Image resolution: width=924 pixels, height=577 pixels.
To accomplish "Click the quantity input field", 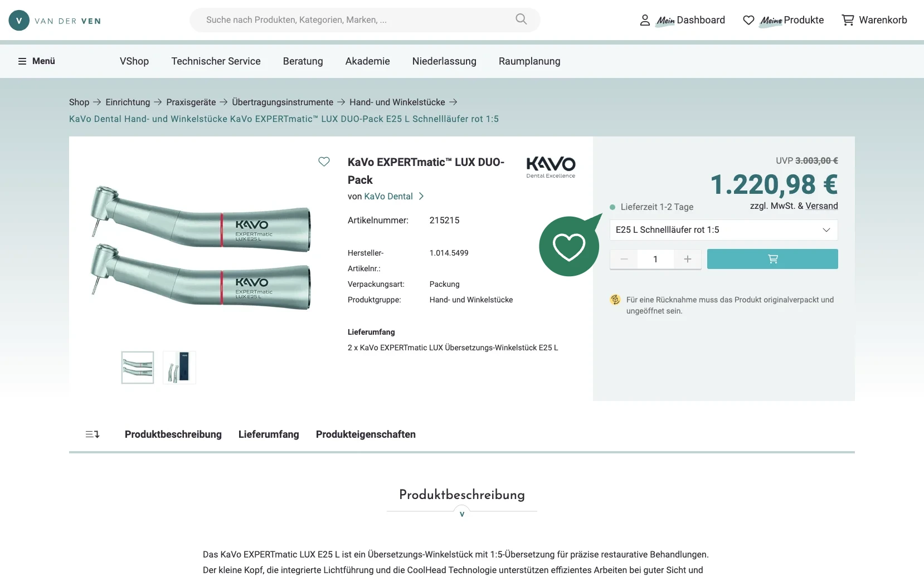I will tap(655, 259).
